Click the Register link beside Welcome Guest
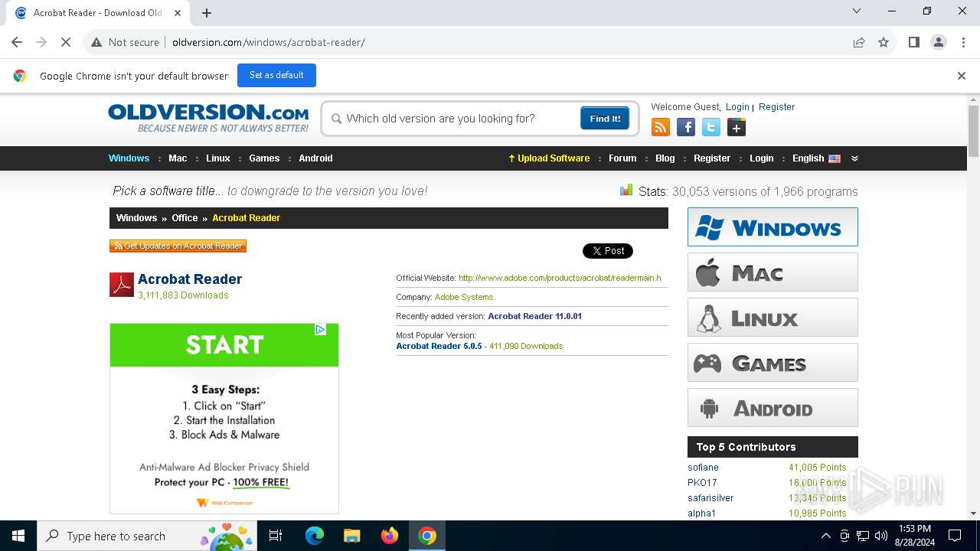Viewport: 980px width, 551px height. click(777, 107)
